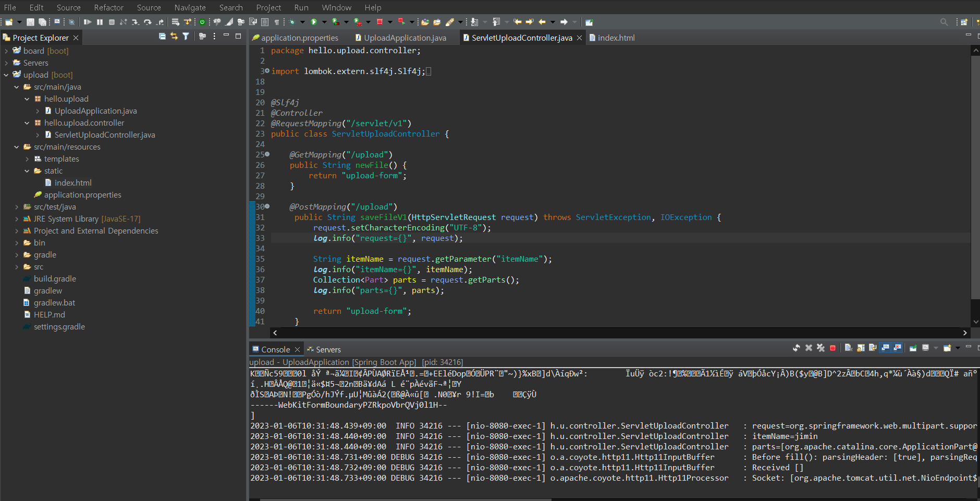
Task: Open the Refactor menu
Action: coord(108,7)
